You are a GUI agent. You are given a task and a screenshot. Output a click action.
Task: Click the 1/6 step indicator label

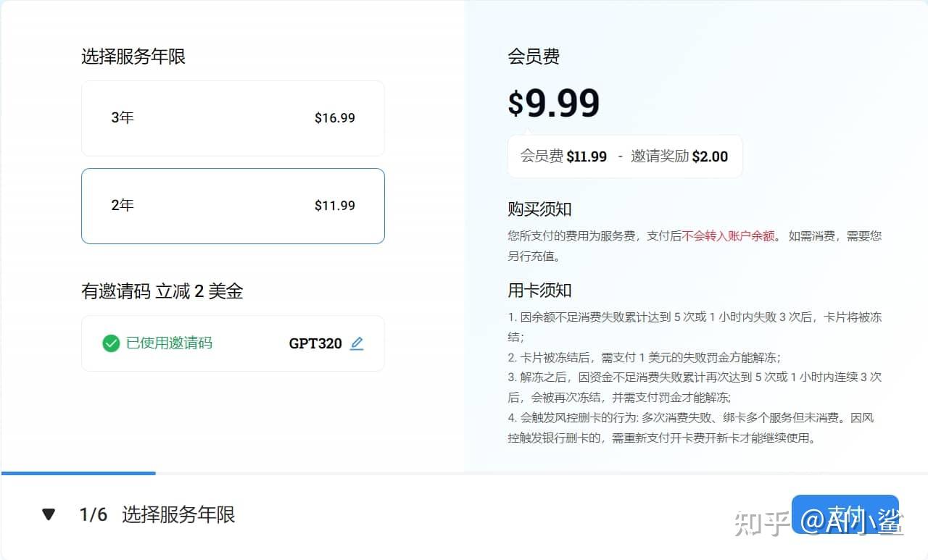(94, 514)
